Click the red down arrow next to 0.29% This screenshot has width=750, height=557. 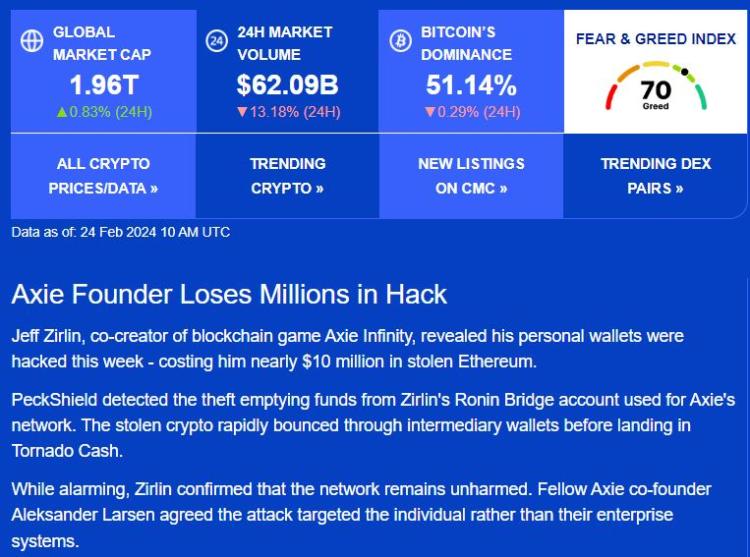[430, 112]
